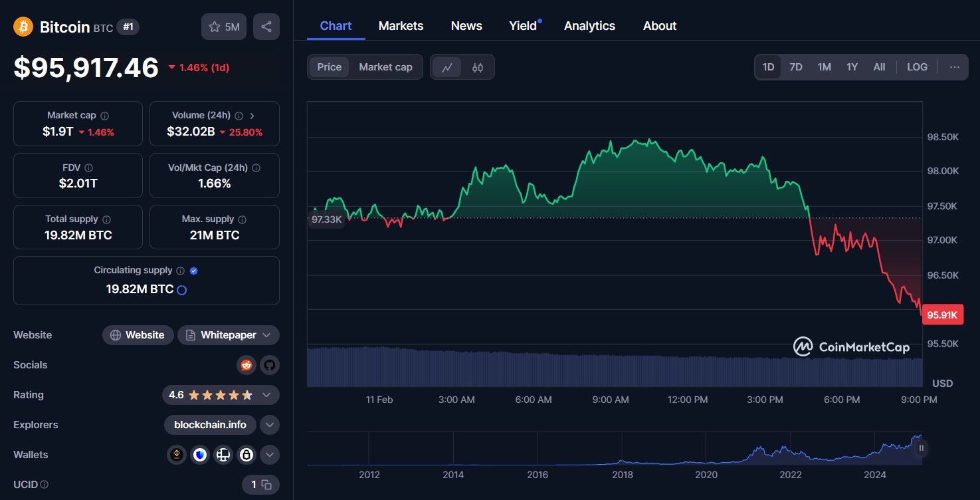Image resolution: width=980 pixels, height=500 pixels.
Task: Open Bitcoin's GitHub social icon
Action: point(270,365)
